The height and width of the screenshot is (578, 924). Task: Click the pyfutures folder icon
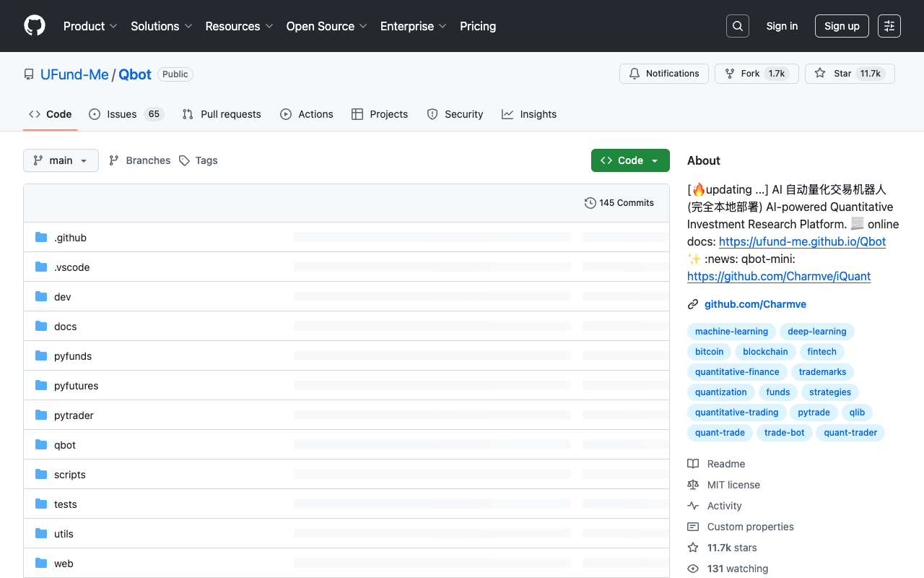pos(41,386)
